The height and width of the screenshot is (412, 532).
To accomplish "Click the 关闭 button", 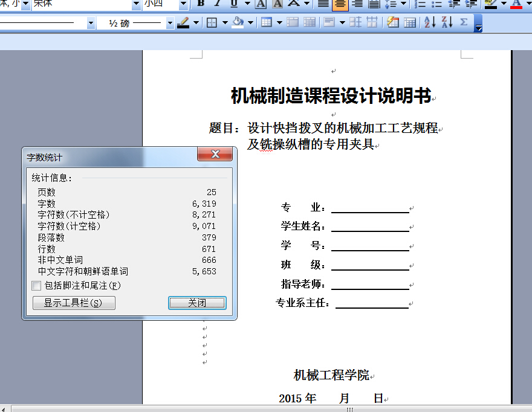I will coord(197,303).
